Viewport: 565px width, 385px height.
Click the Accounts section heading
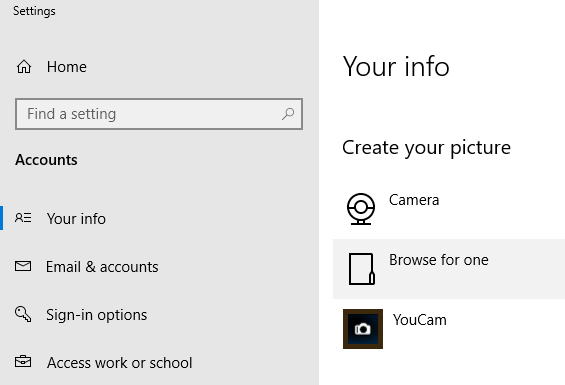point(46,160)
